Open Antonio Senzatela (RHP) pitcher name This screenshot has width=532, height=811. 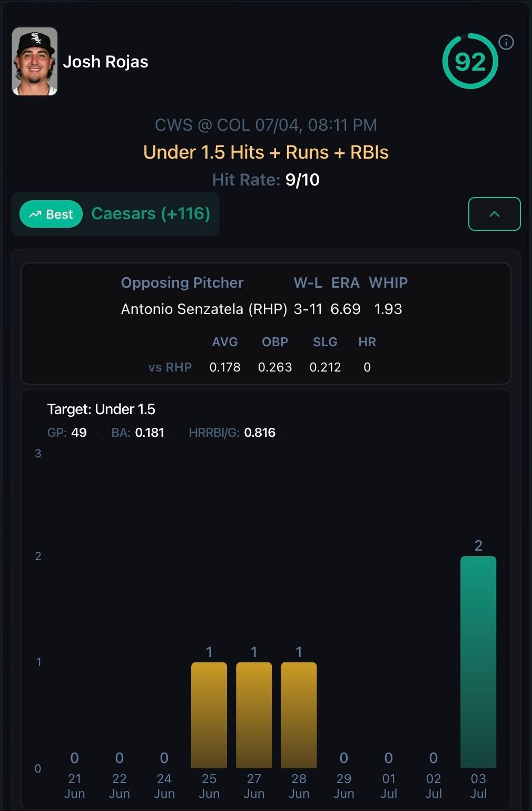tap(204, 309)
